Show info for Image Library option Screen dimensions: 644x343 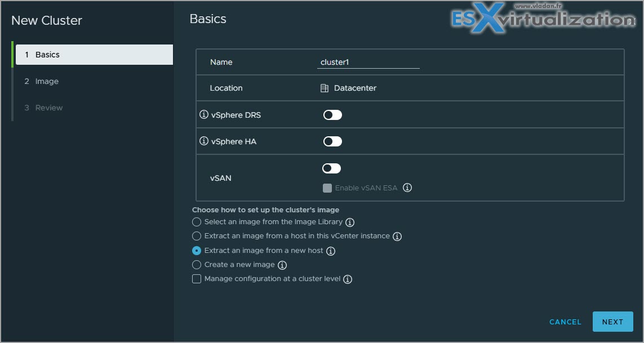click(350, 222)
